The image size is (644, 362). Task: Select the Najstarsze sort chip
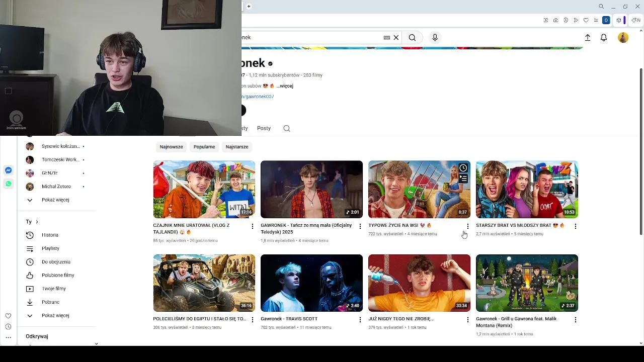coord(237,147)
